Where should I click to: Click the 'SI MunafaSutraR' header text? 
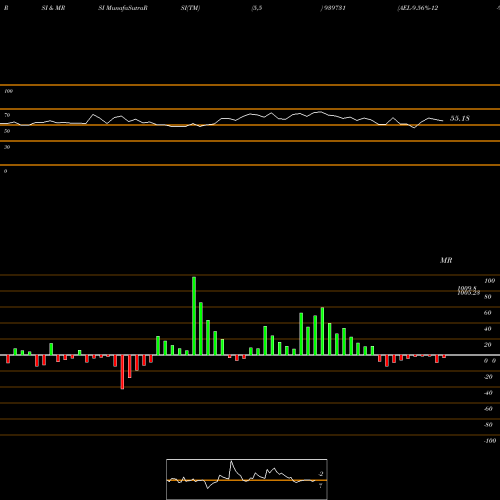(123, 8)
